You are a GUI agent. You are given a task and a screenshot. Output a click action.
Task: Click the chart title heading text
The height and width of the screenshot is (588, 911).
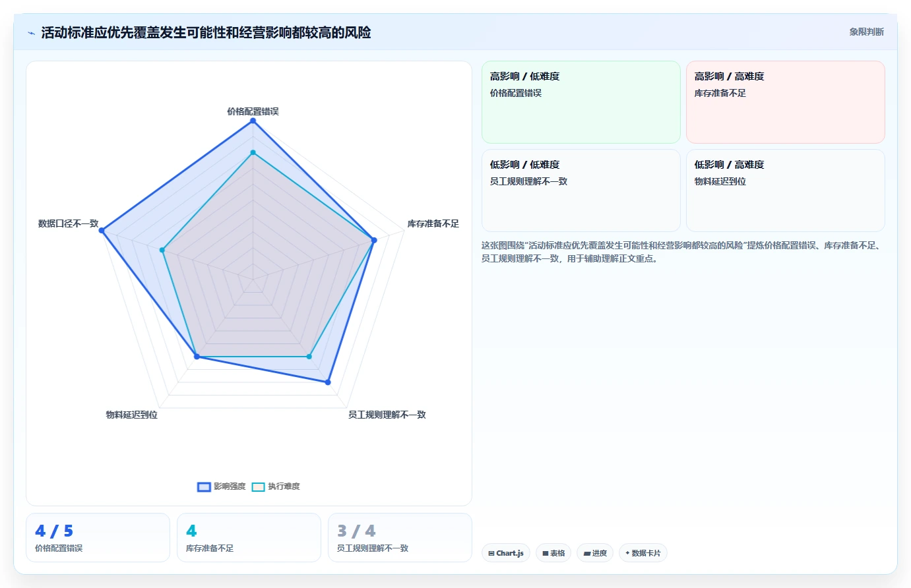(x=206, y=32)
